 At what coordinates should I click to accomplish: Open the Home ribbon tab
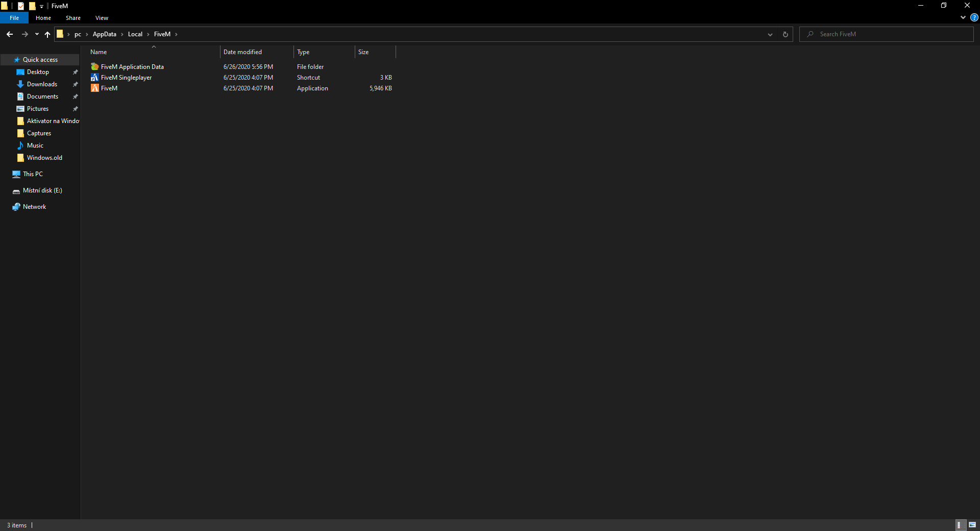point(43,18)
